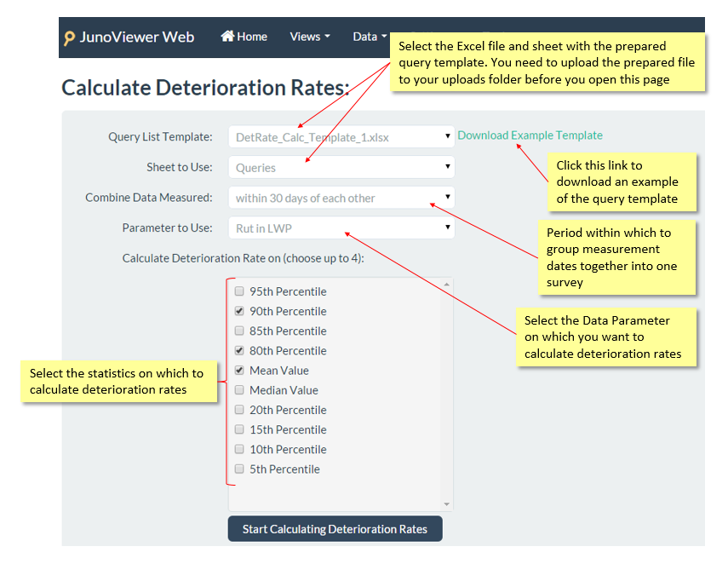Open the Views menu
Image resolution: width=728 pixels, height=564 pixels.
pyautogui.click(x=310, y=37)
